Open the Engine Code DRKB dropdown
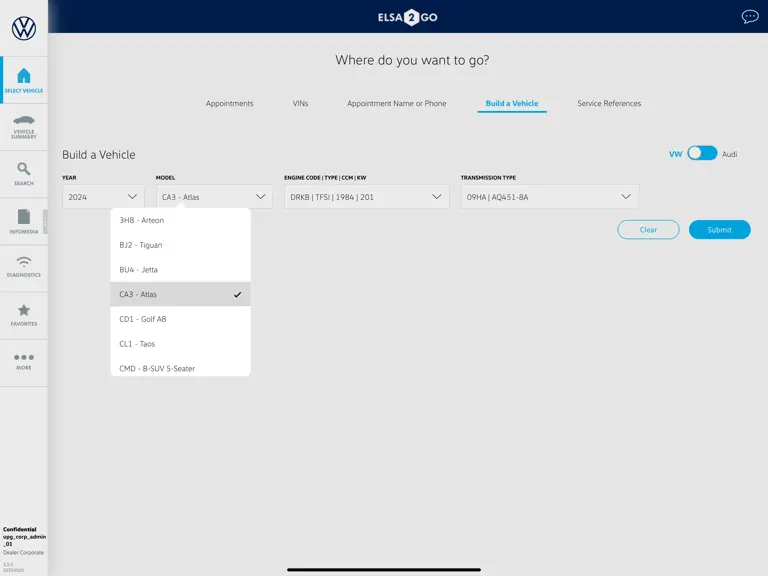 tap(366, 197)
